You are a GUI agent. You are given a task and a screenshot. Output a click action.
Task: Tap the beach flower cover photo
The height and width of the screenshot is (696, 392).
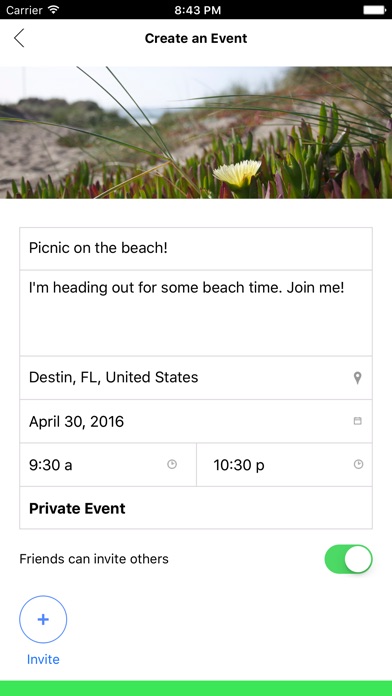[196, 132]
